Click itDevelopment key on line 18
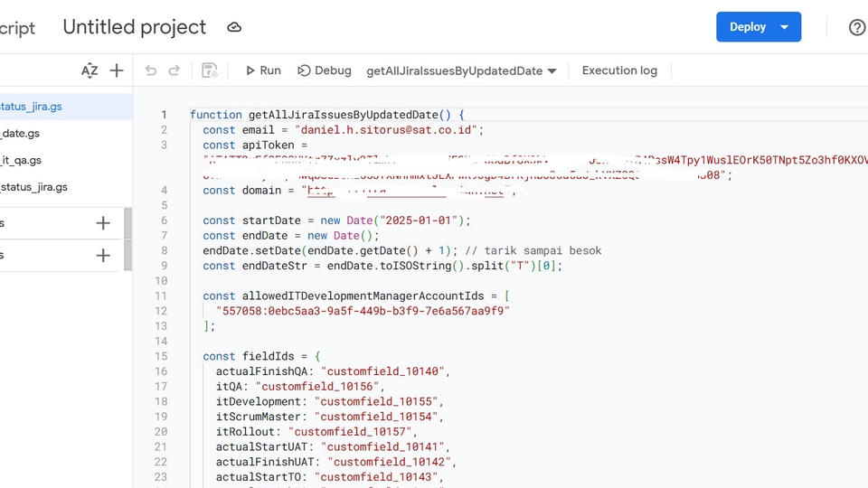The image size is (868, 488). [259, 401]
